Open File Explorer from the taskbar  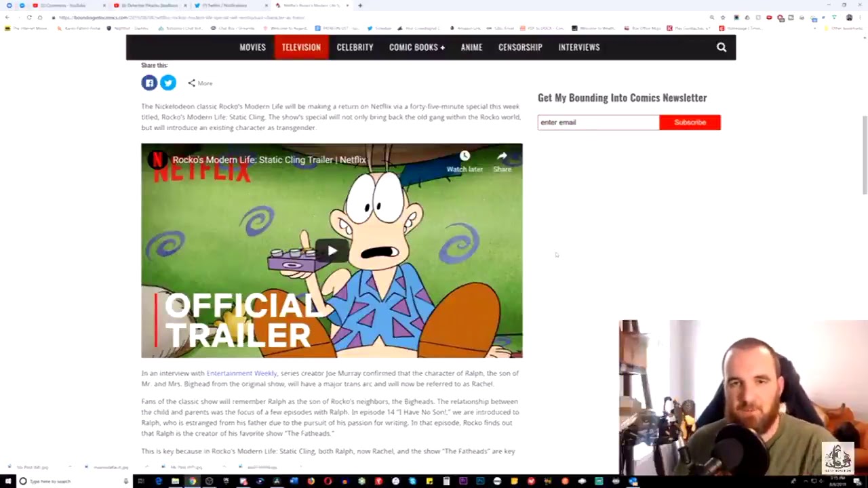click(175, 481)
